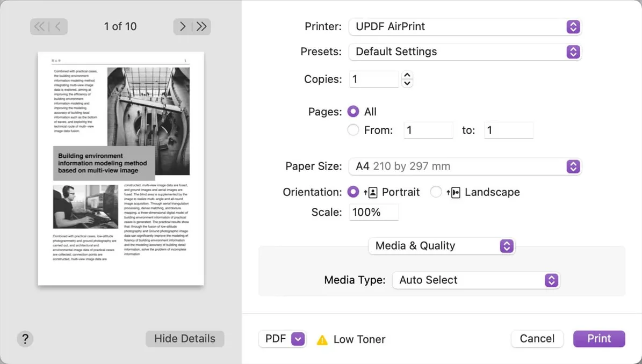
Task: Click the Low Toner warning icon
Action: 322,340
